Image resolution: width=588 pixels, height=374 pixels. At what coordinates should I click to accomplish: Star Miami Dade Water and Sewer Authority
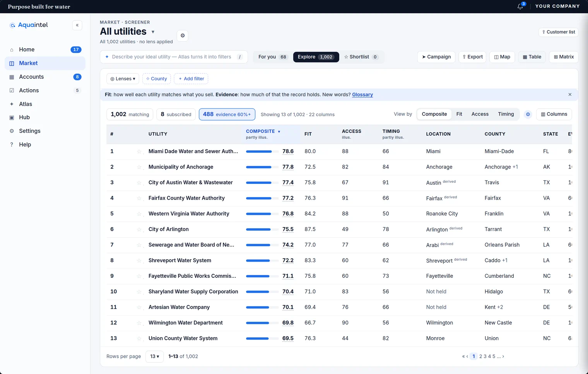pyautogui.click(x=139, y=151)
